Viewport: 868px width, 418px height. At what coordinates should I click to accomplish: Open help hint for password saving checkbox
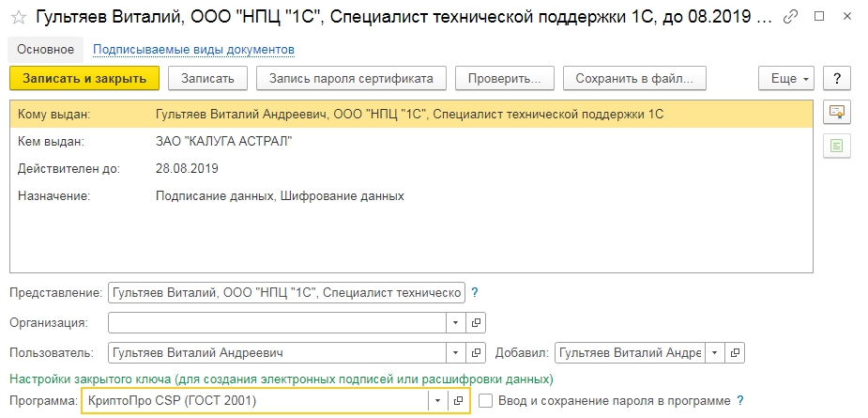click(740, 400)
